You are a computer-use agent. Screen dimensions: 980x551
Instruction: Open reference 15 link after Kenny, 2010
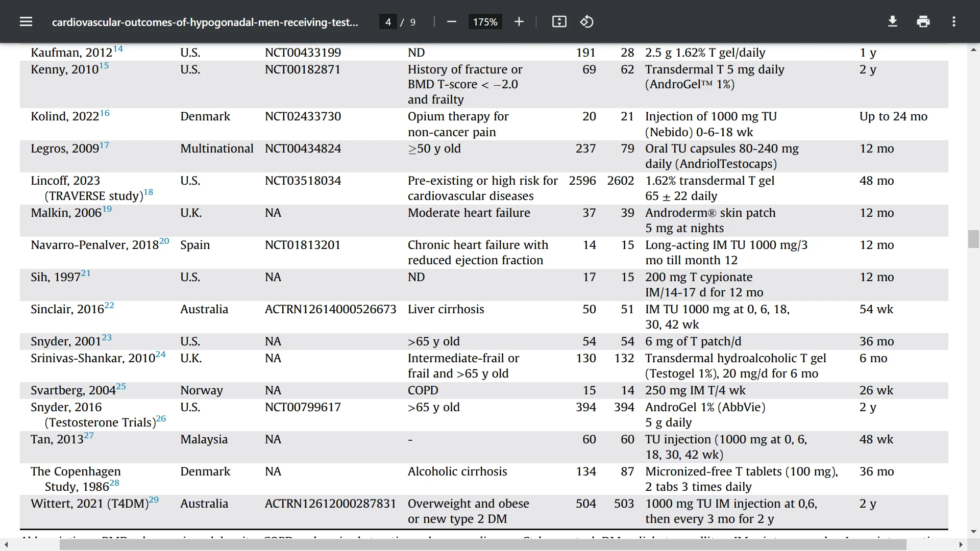coord(104,66)
